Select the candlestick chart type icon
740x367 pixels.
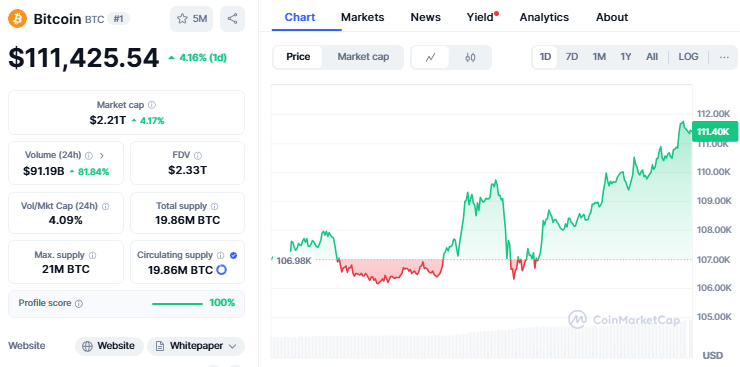tap(470, 58)
